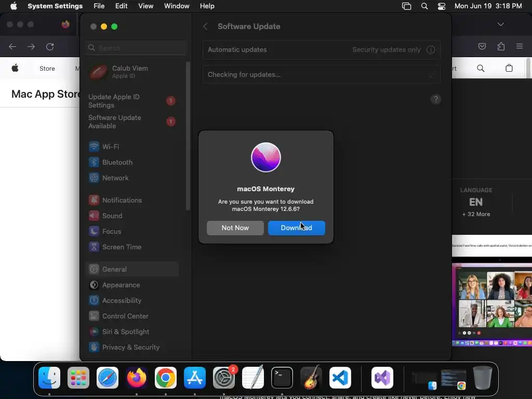Open Visual Studio Code from the Dock
Screen dimensions: 532x399
click(340, 378)
